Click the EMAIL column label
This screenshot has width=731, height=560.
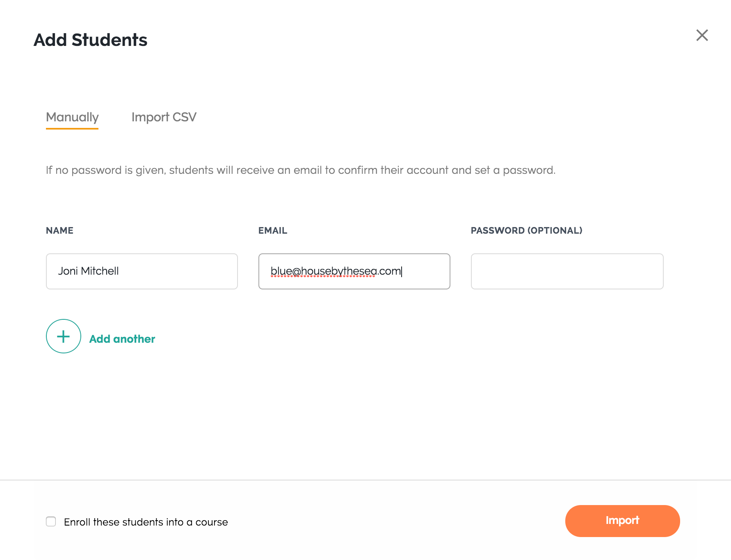[x=273, y=230]
